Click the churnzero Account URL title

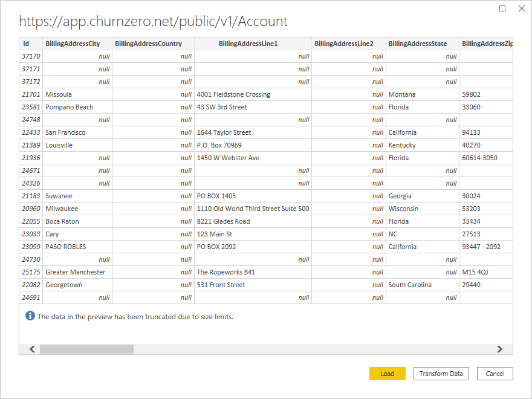pos(154,21)
